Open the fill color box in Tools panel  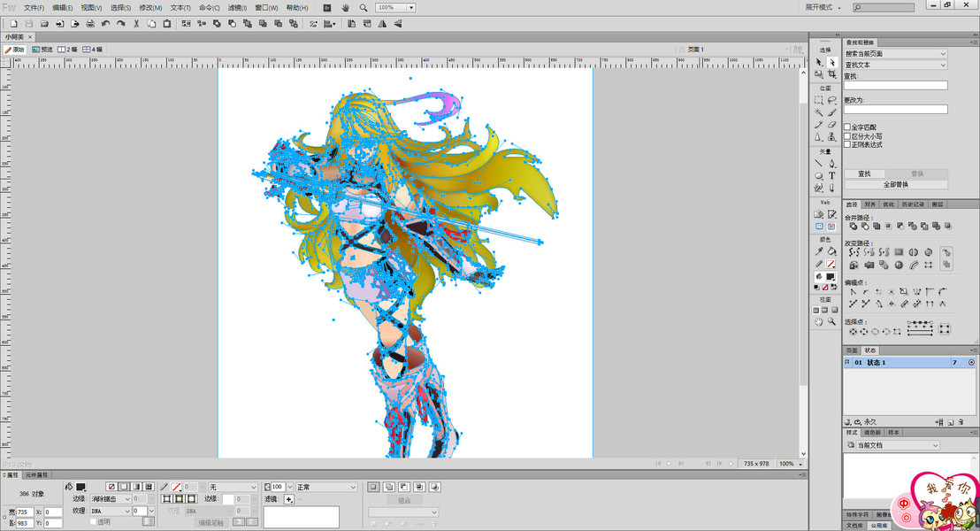(831, 276)
